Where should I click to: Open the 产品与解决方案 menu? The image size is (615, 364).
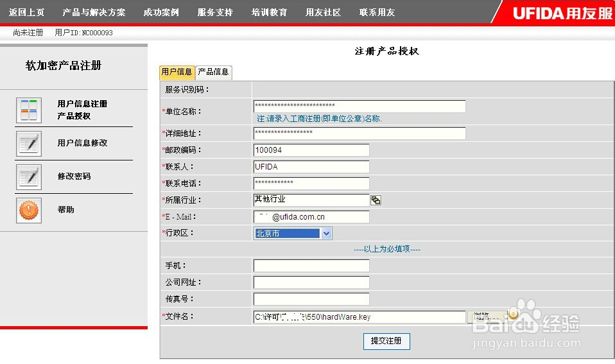tap(94, 12)
